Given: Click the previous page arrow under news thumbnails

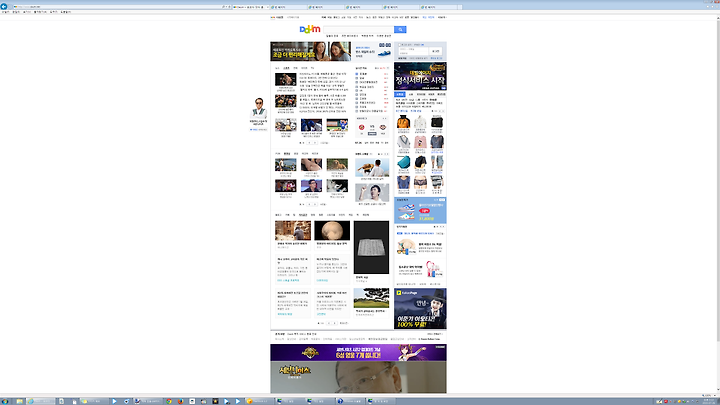Looking at the screenshot, I should click(x=309, y=143).
